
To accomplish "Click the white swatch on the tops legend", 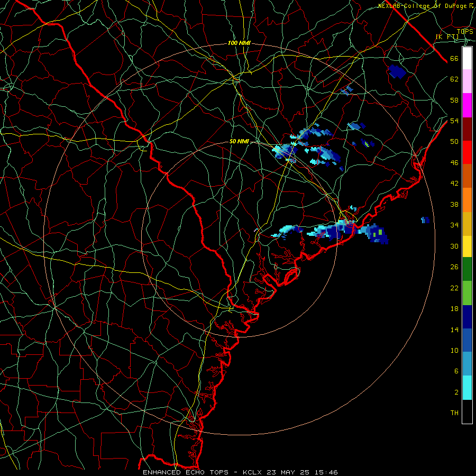I will point(467,58).
